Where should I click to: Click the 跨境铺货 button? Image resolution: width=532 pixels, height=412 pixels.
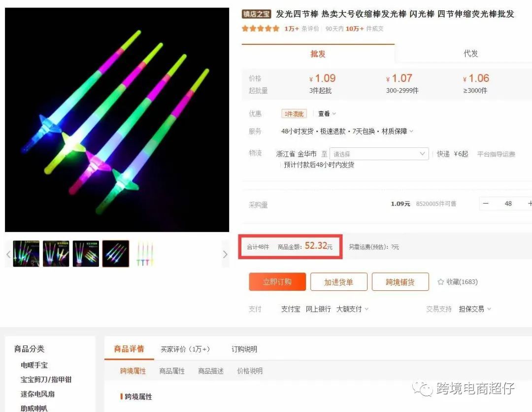tap(400, 282)
